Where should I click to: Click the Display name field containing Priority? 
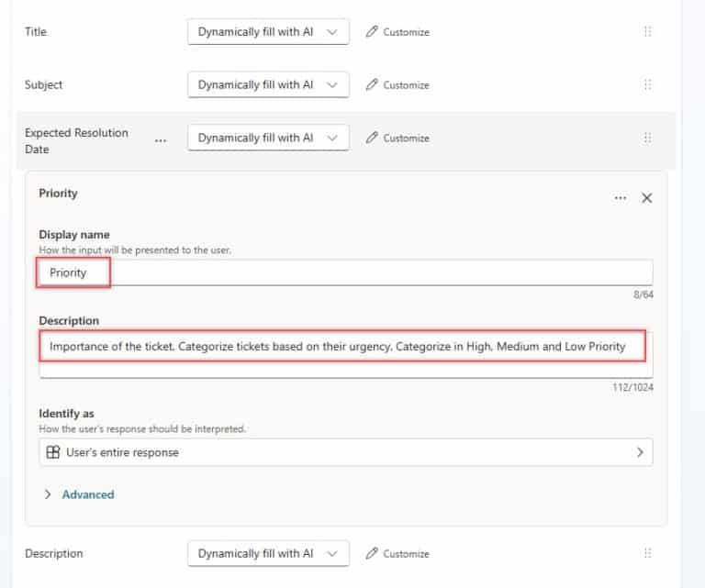345,273
